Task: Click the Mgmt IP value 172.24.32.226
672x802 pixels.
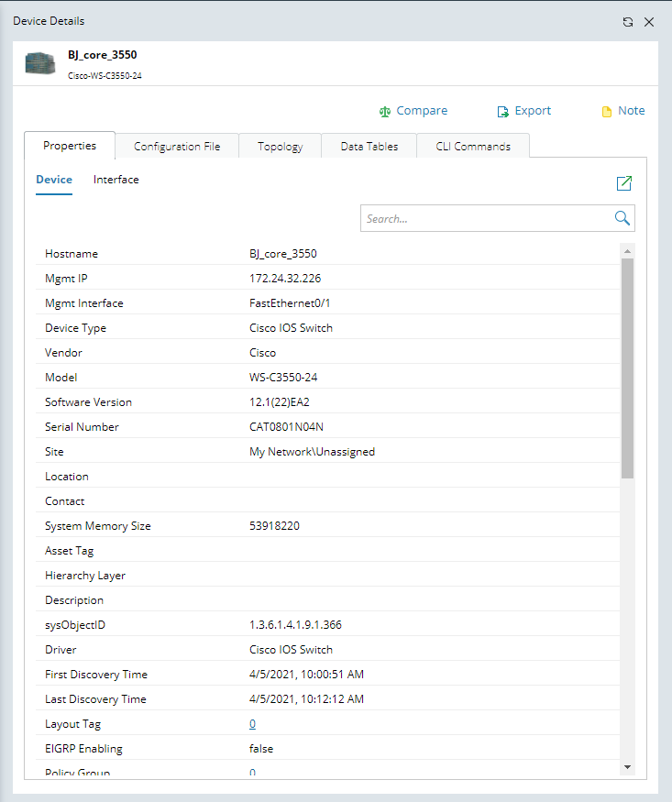Action: (x=285, y=279)
